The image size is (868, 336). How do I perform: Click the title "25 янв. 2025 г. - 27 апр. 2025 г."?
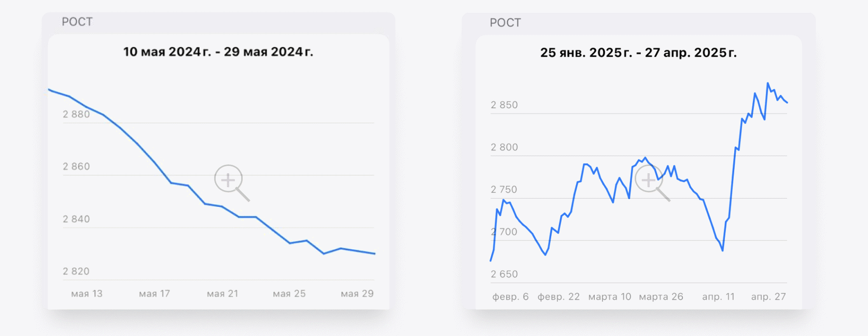[638, 53]
